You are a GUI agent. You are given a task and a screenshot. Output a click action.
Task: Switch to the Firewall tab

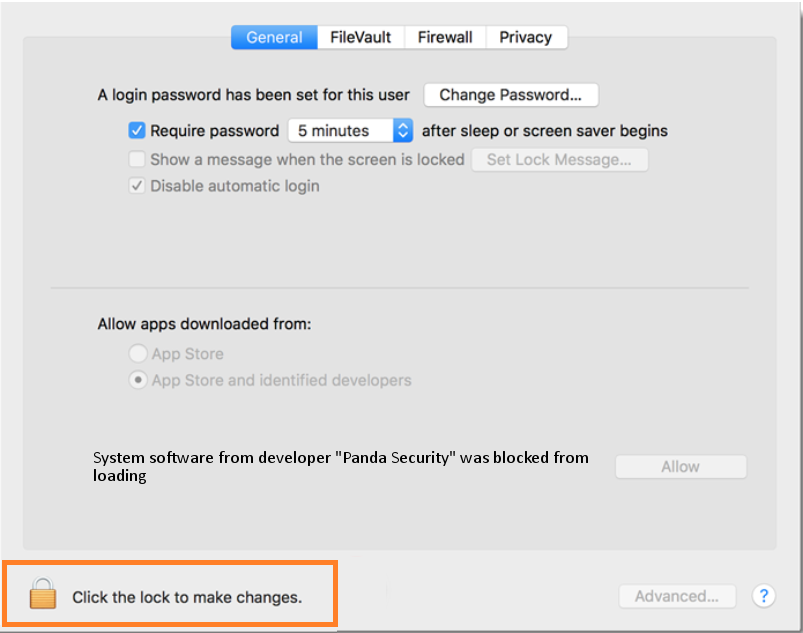[445, 37]
